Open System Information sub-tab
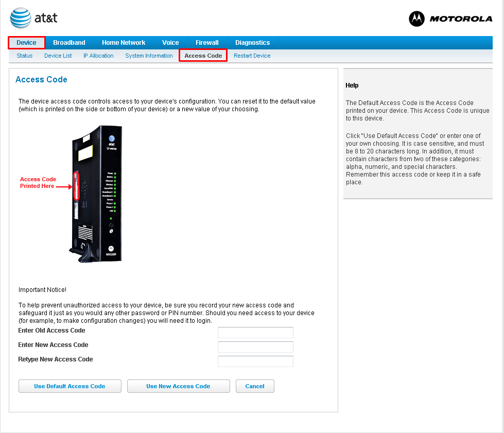504x433 pixels. (x=149, y=56)
